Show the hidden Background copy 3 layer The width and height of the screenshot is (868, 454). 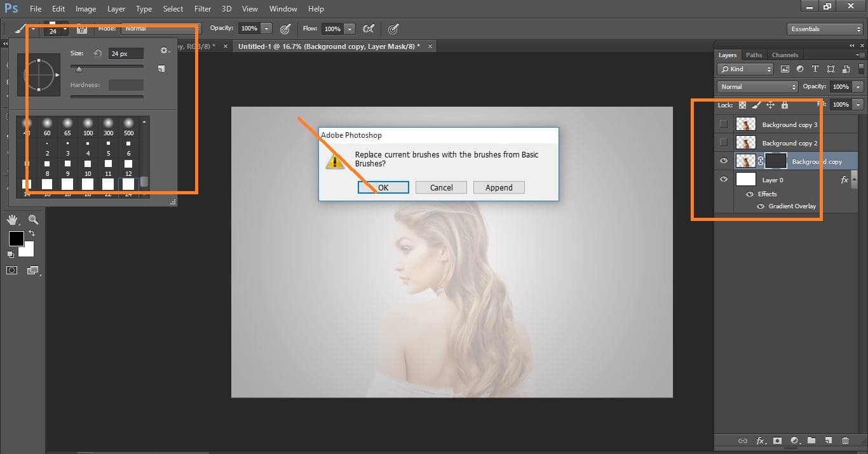[723, 124]
